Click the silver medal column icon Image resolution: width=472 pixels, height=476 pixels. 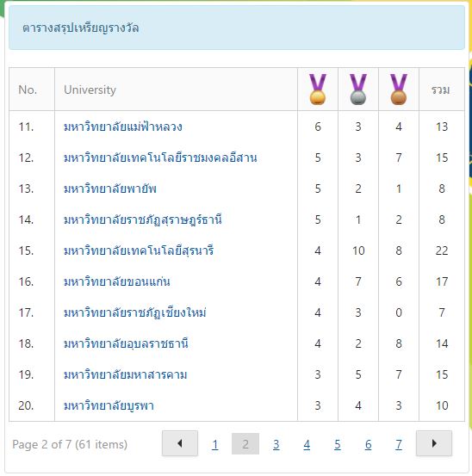click(358, 90)
